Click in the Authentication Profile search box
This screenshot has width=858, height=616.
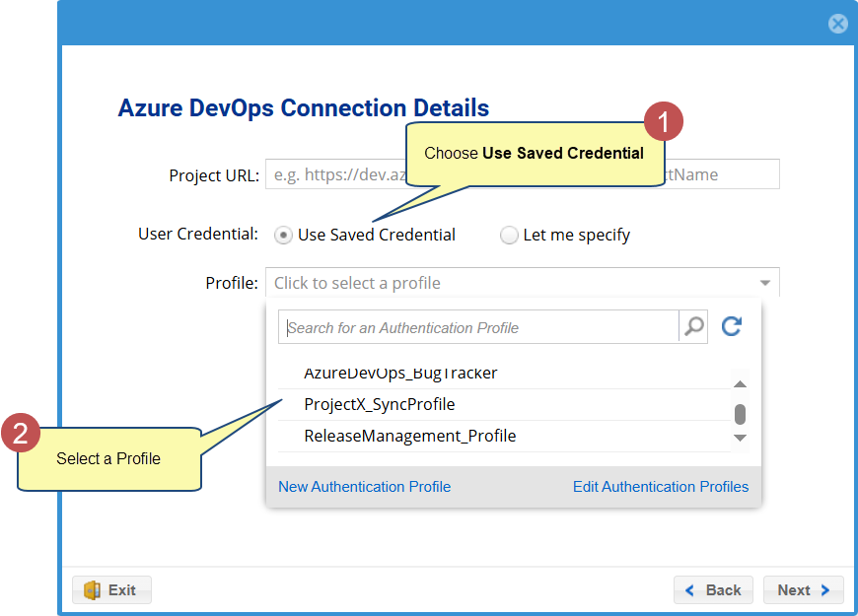[478, 327]
